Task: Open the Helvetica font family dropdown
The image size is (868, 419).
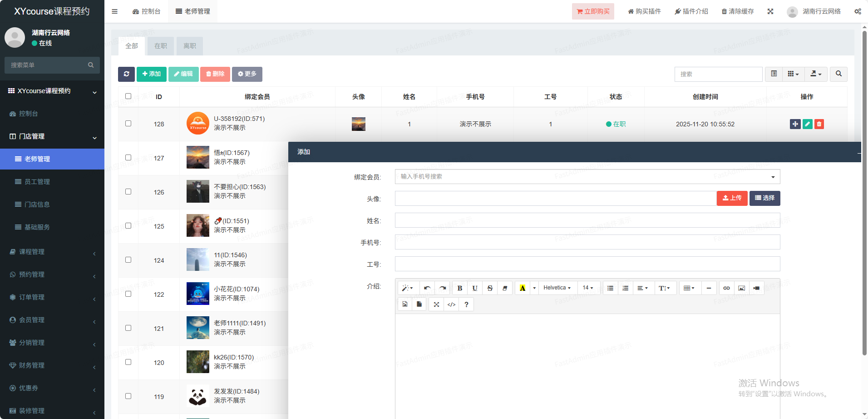Action: click(557, 288)
